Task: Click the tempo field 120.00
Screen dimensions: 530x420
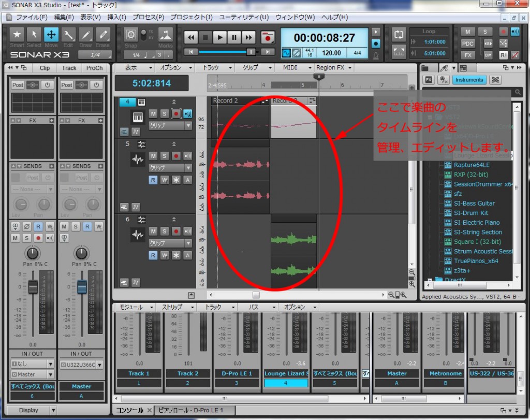Action: (x=331, y=53)
